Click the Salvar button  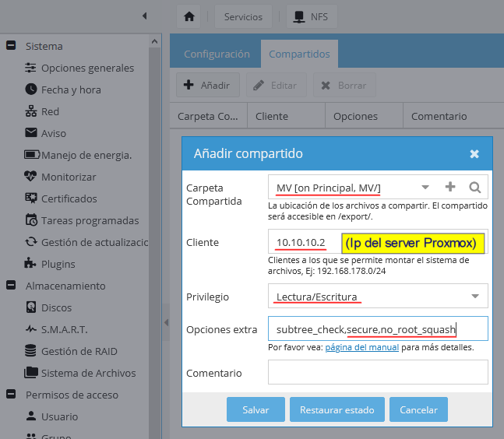(x=256, y=409)
